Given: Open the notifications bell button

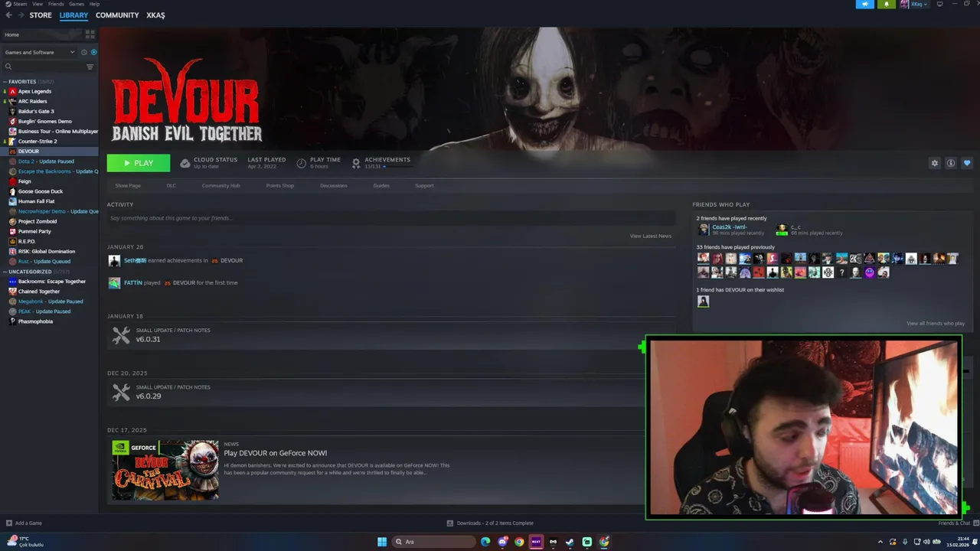Looking at the screenshot, I should [x=887, y=4].
